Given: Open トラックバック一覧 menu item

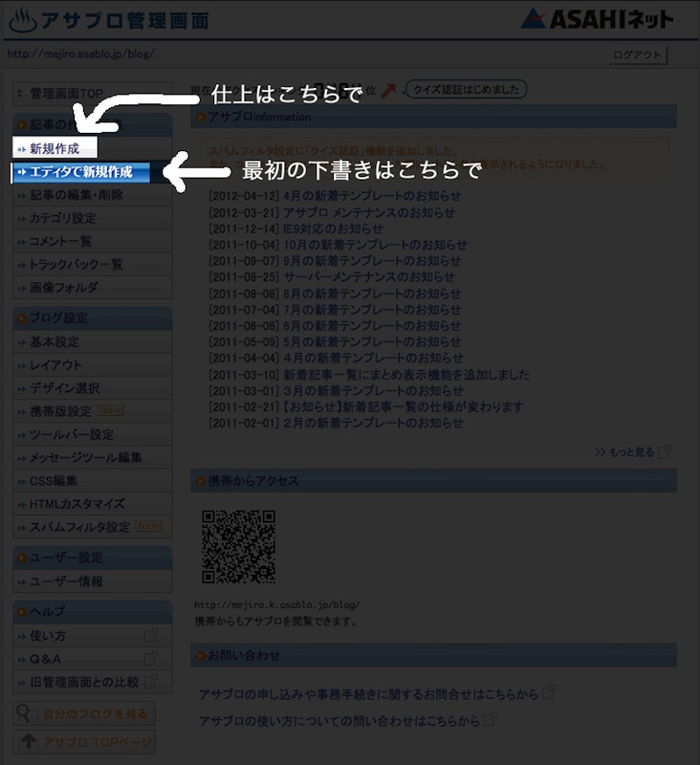Looking at the screenshot, I should 93,265.
